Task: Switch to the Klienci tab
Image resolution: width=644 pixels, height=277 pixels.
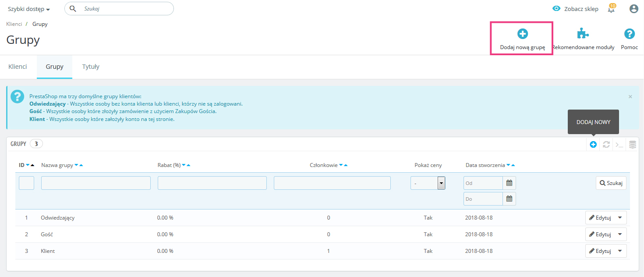Action: coord(18,67)
